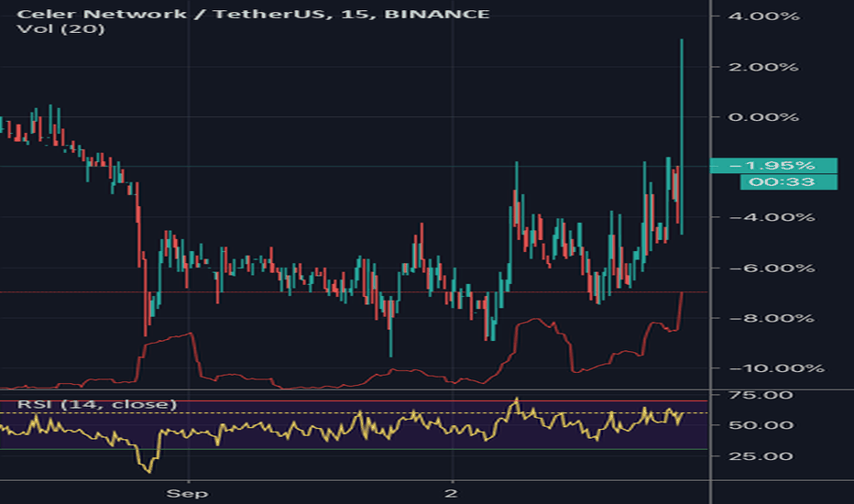854x504 pixels.
Task: Click the -6.00% price axis label
Action: point(772,268)
